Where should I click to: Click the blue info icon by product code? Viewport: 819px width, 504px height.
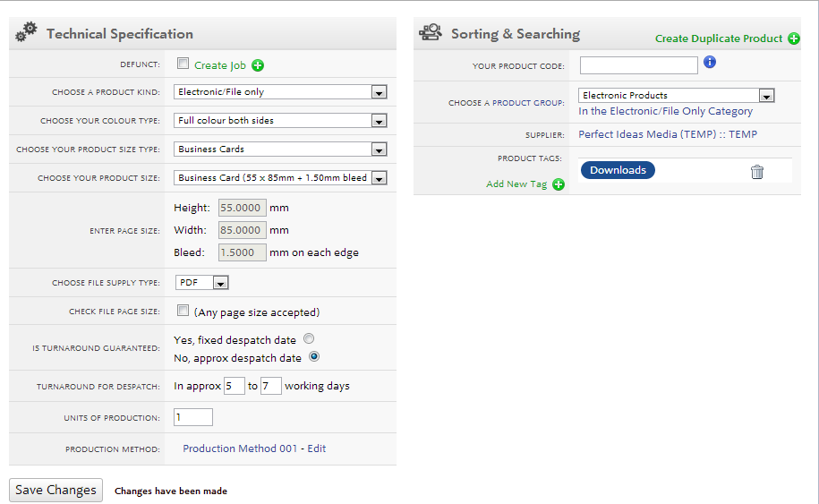tap(709, 62)
